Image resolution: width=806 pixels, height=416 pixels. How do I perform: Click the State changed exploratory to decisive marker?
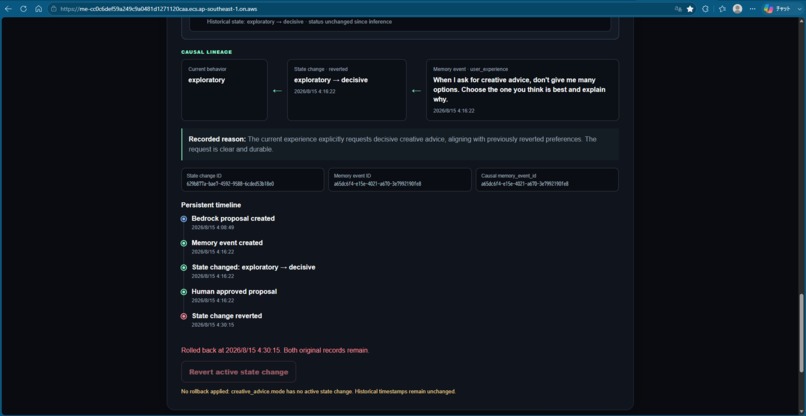click(184, 267)
